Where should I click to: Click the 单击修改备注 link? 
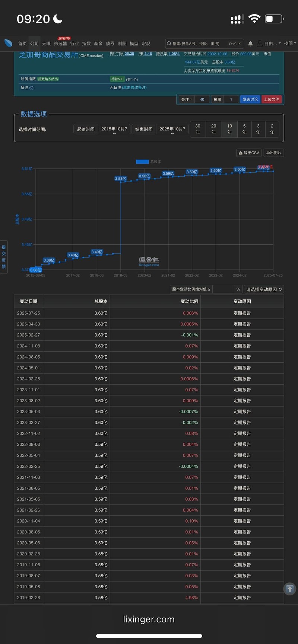tap(134, 87)
